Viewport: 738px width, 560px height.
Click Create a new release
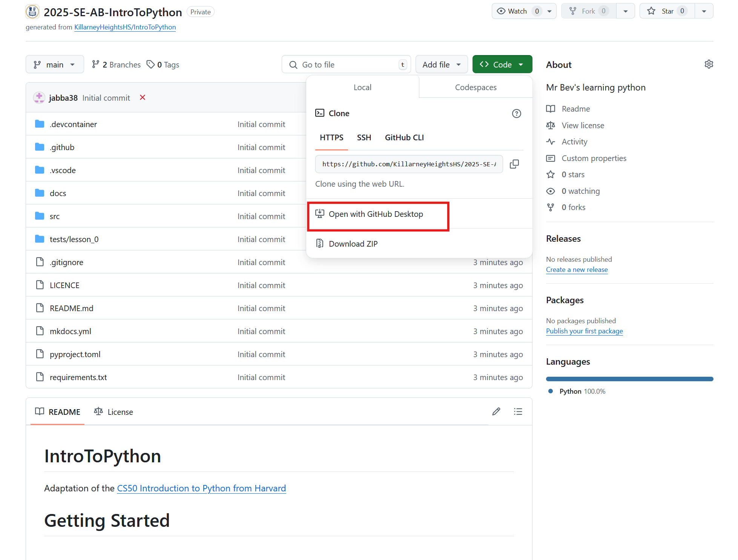click(577, 270)
